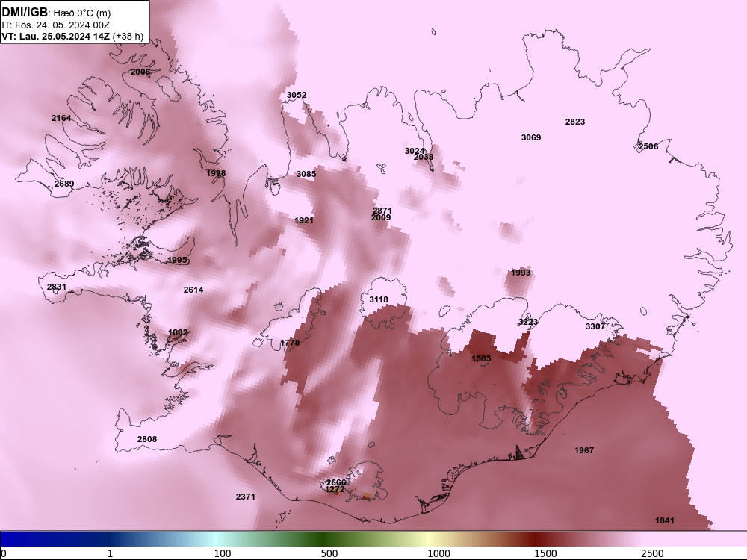
Task: Click the map value 2614
Action: (x=193, y=290)
